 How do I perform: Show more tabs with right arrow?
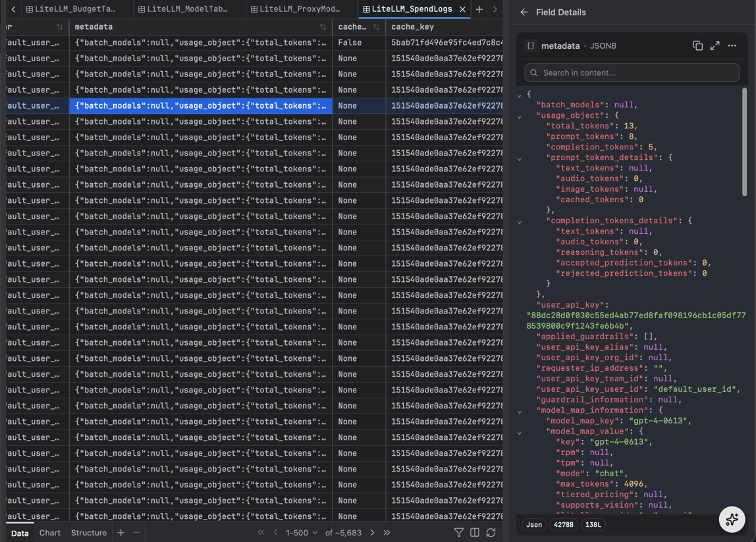(495, 9)
